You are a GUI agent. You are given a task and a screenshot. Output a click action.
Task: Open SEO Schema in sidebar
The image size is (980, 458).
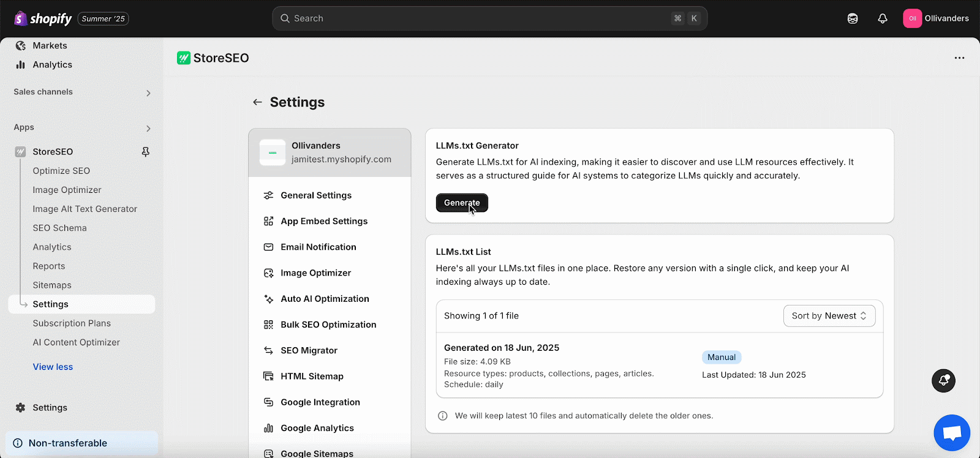click(59, 228)
